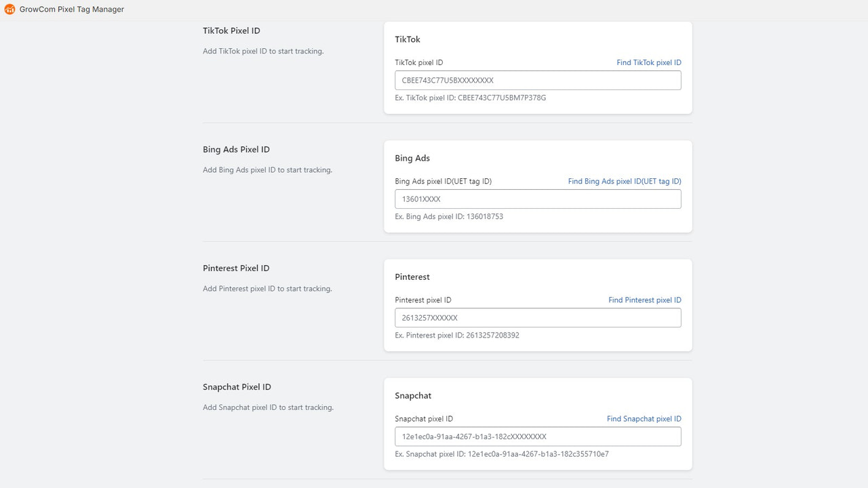This screenshot has height=488, width=868.
Task: Click the example Pinterest pixel ID 2613257208392 text
Action: (457, 335)
